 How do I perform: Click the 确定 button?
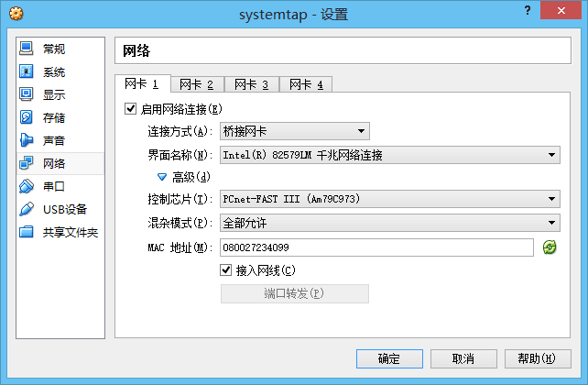tap(389, 359)
